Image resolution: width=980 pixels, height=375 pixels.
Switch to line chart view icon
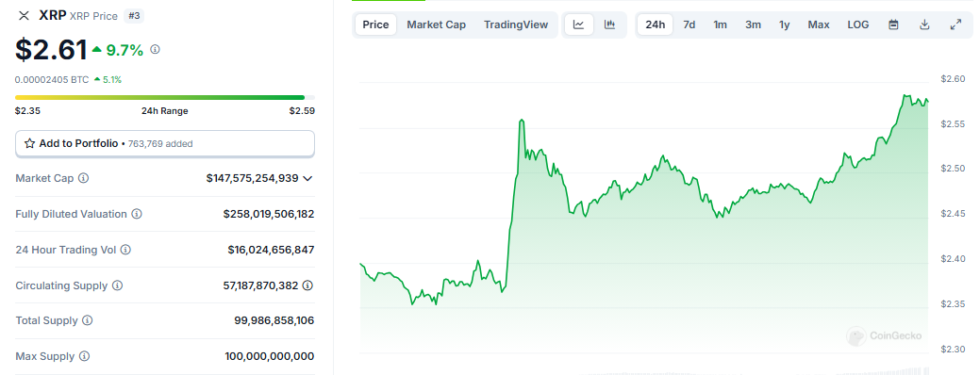[x=579, y=24]
